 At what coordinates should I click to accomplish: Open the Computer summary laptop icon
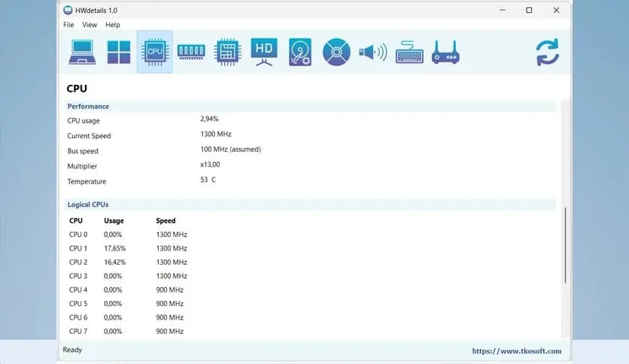click(x=82, y=52)
